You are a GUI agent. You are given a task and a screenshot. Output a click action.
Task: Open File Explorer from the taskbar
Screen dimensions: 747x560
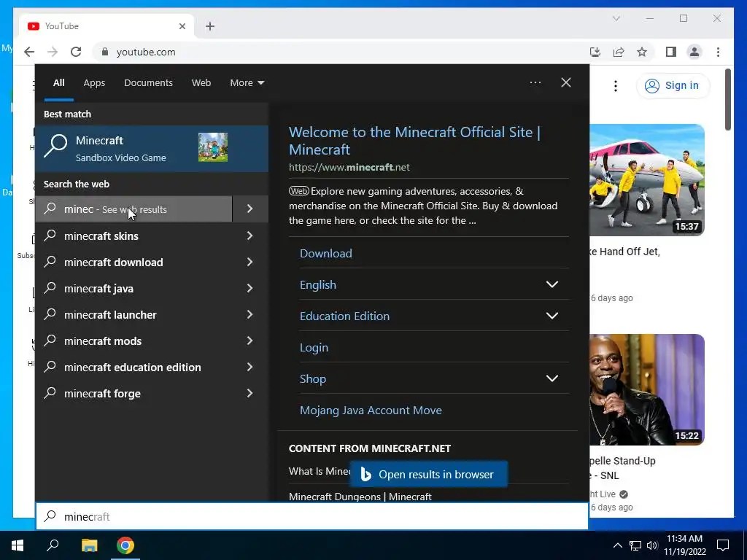pos(89,545)
